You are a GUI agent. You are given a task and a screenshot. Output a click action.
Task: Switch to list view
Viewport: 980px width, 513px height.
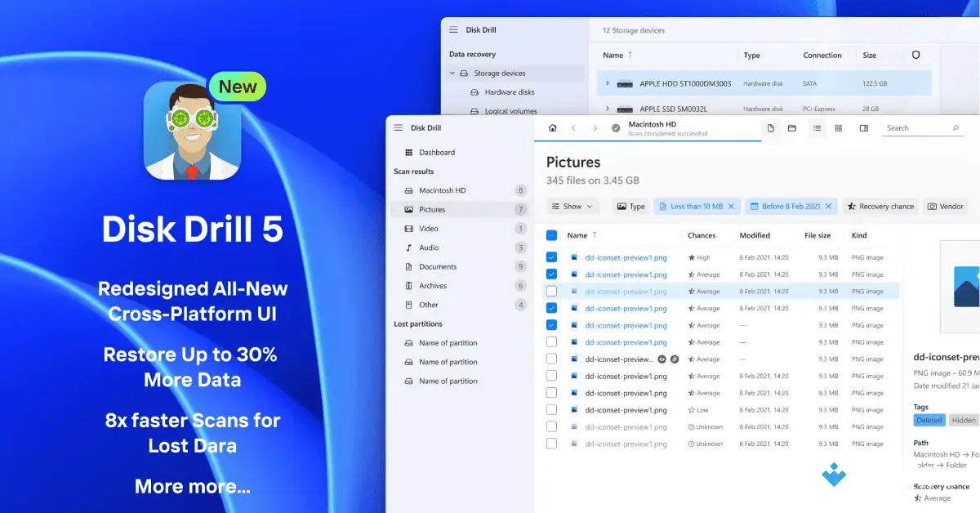pyautogui.click(x=816, y=127)
